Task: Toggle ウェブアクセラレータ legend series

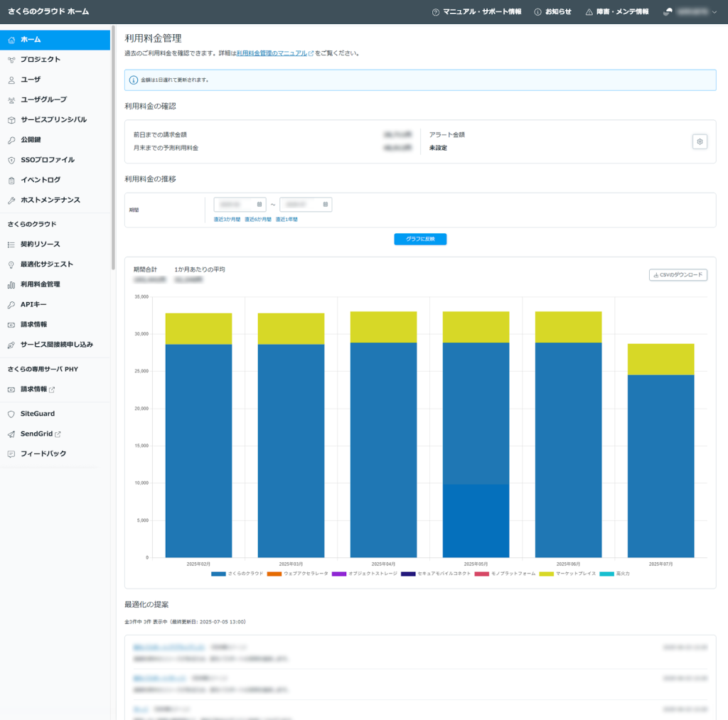Action: pos(297,574)
